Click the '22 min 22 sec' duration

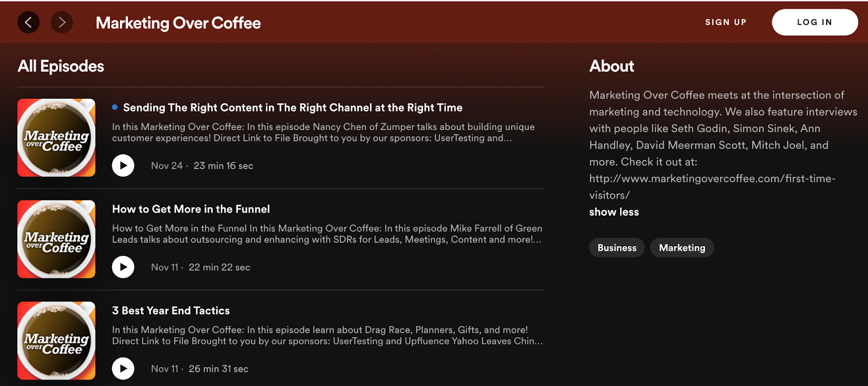[x=219, y=267]
